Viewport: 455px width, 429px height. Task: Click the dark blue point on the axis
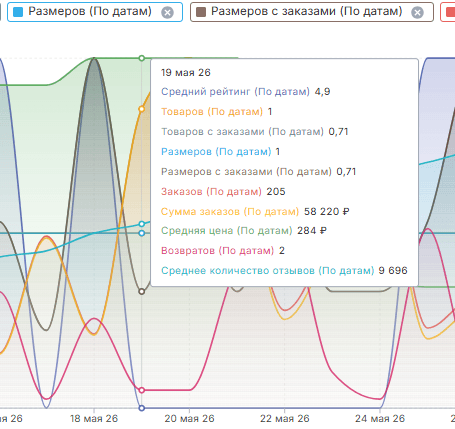coord(142,408)
